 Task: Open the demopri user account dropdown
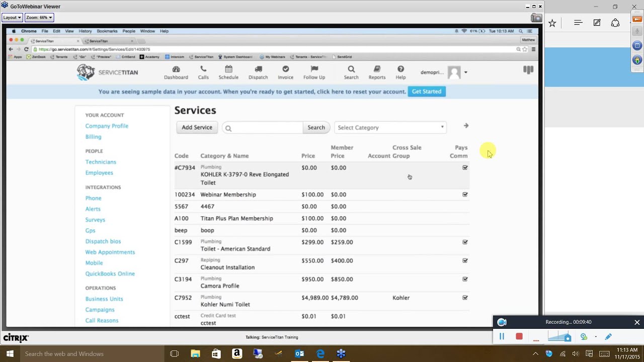pyautogui.click(x=465, y=72)
